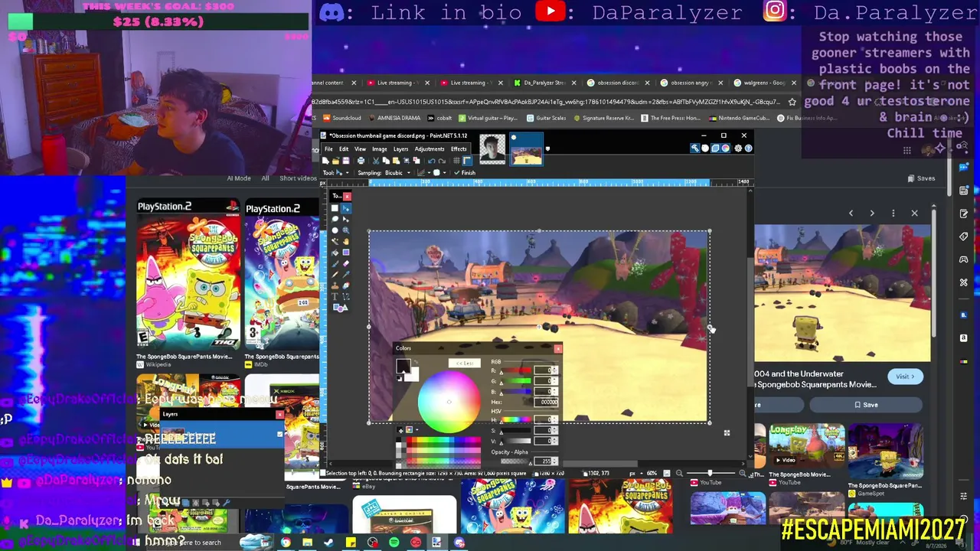The width and height of the screenshot is (980, 551).
Task: Click Add Color to Palette icon
Action: 399,431
